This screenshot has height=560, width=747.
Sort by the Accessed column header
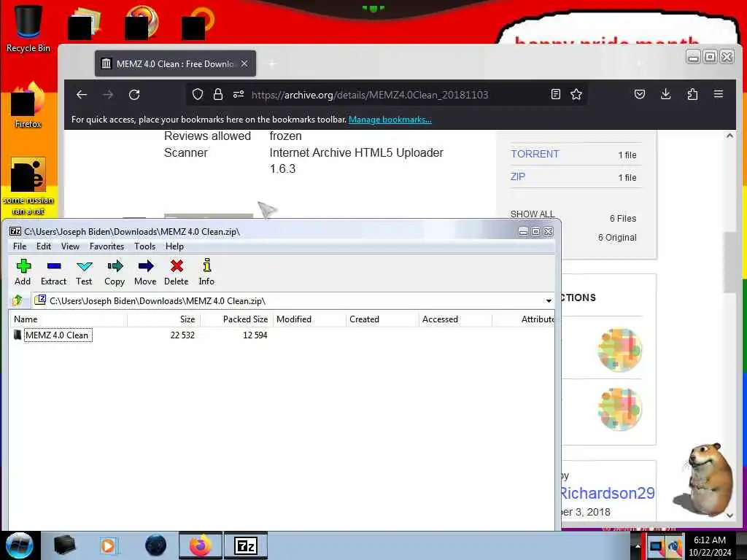coord(455,319)
